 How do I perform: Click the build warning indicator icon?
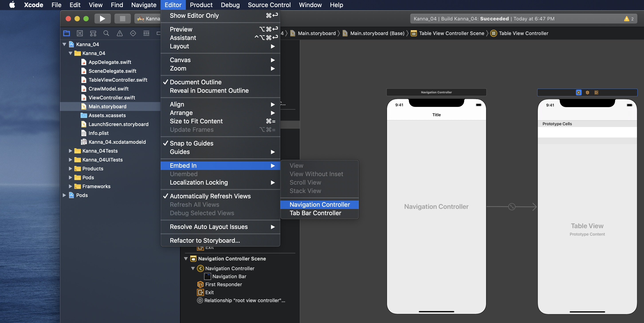626,19
